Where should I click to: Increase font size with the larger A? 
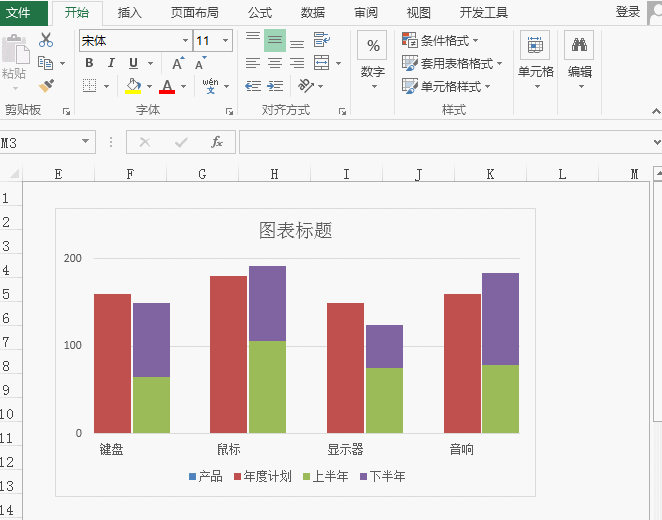click(178, 63)
